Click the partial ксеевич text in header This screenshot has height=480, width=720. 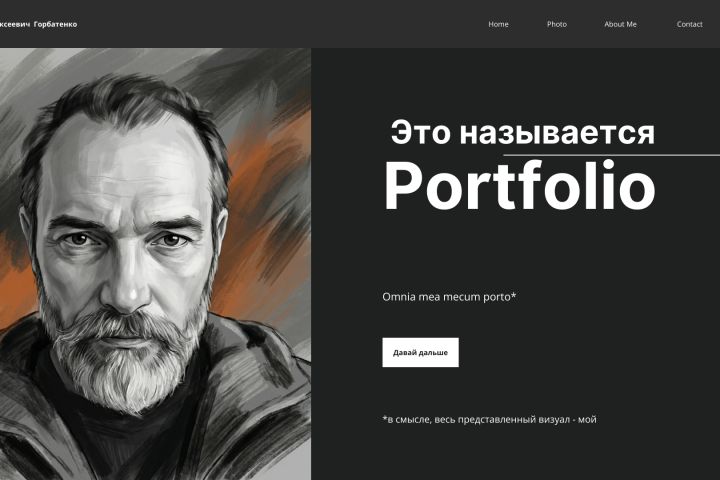15,24
